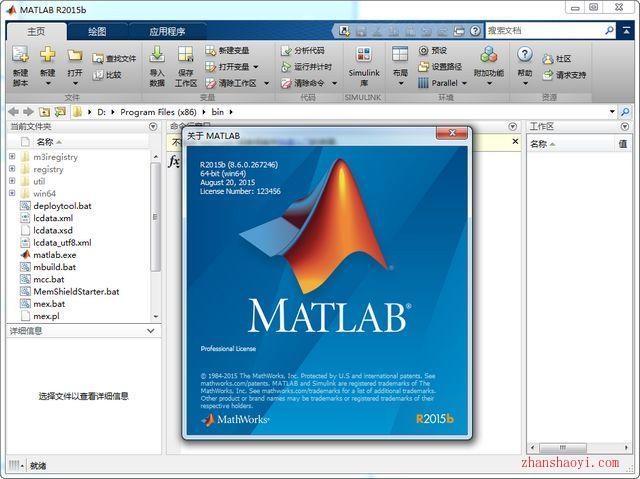This screenshot has width=640, height=479.
Task: Click the 'bin' path segment
Action: pos(218,112)
